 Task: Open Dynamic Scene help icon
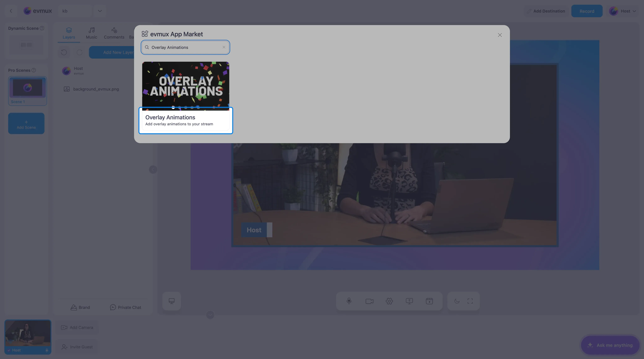(42, 28)
